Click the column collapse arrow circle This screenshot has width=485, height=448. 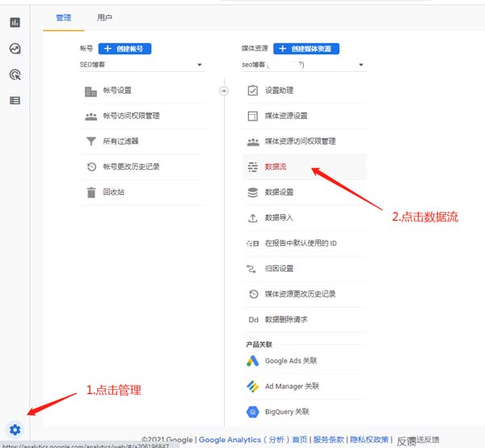(x=224, y=91)
